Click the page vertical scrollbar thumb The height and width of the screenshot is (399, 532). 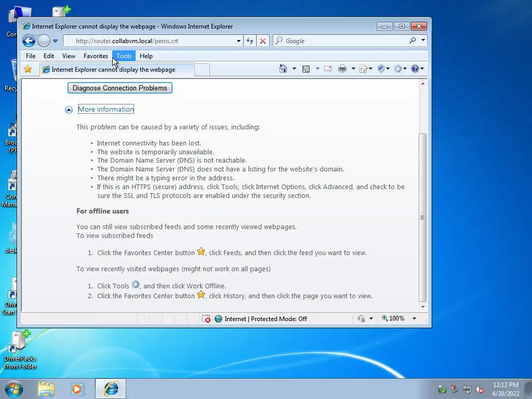click(422, 218)
